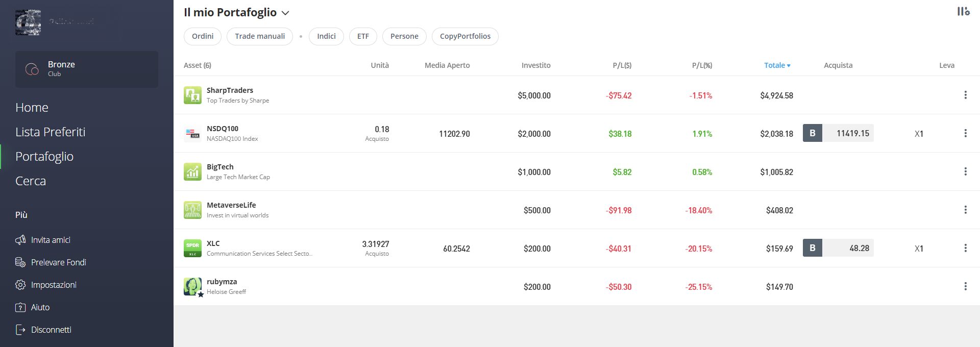The width and height of the screenshot is (980, 347).
Task: Click the XLC buy button 48.28
Action: (x=838, y=248)
